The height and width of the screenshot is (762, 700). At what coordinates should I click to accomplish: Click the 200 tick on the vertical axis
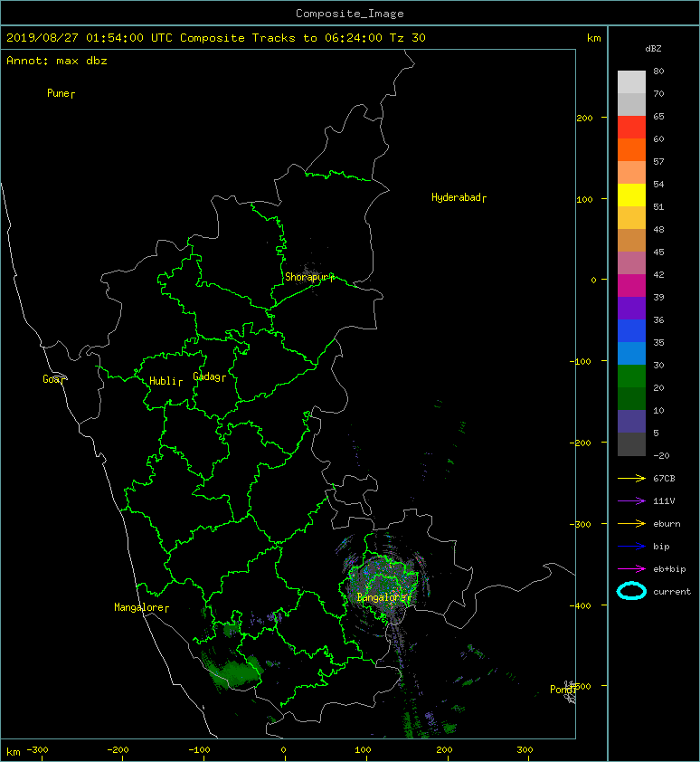tap(584, 118)
